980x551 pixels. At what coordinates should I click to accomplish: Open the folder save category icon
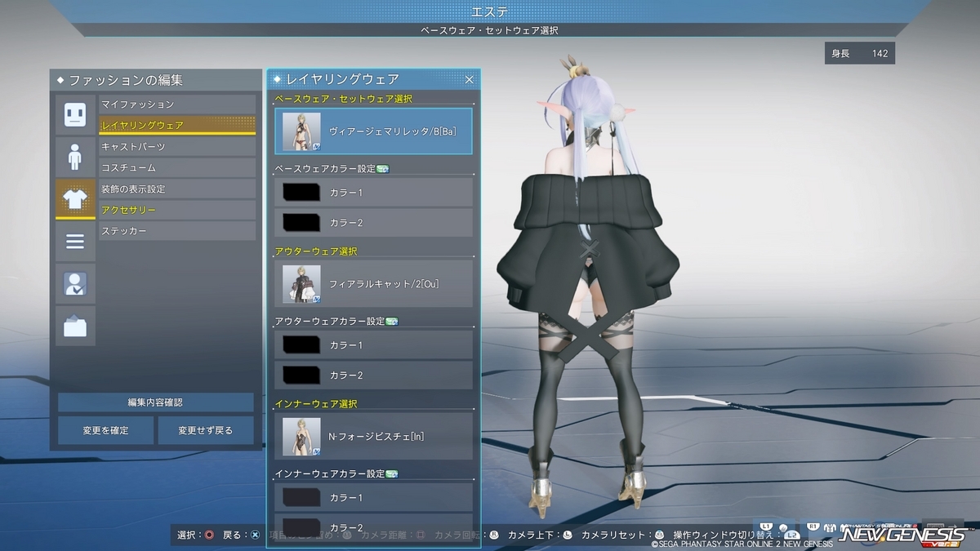click(75, 327)
